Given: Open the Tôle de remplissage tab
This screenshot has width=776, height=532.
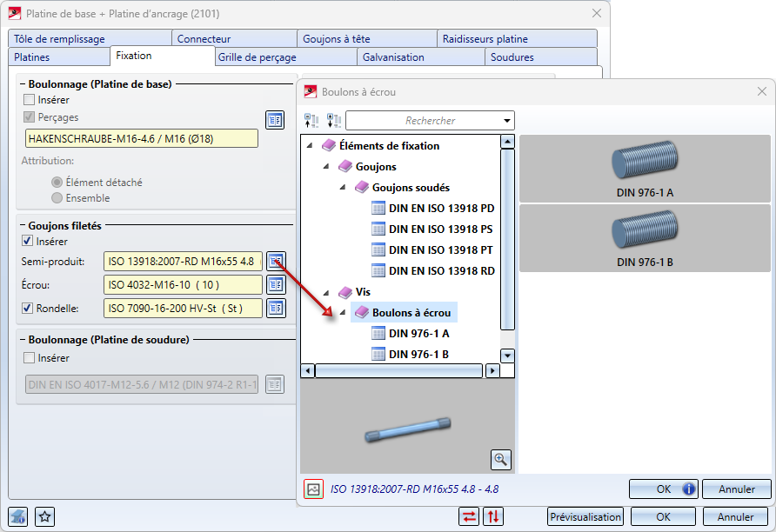Looking at the screenshot, I should [x=90, y=38].
